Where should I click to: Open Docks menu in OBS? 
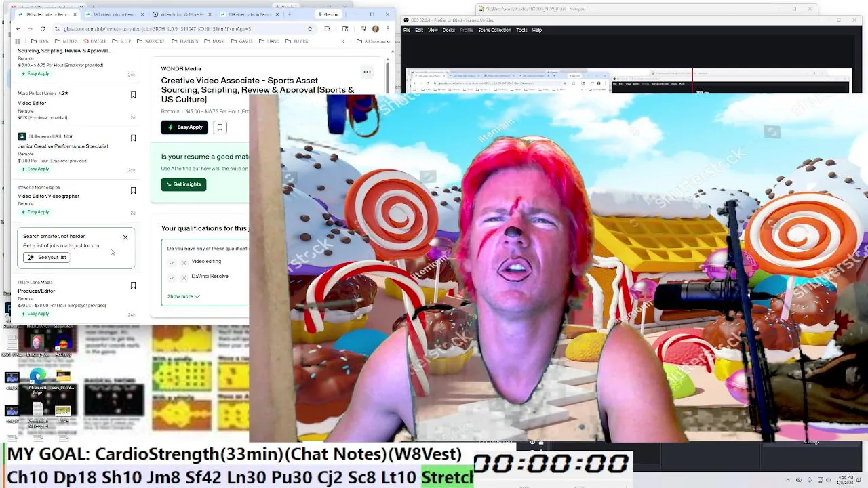[x=449, y=30]
